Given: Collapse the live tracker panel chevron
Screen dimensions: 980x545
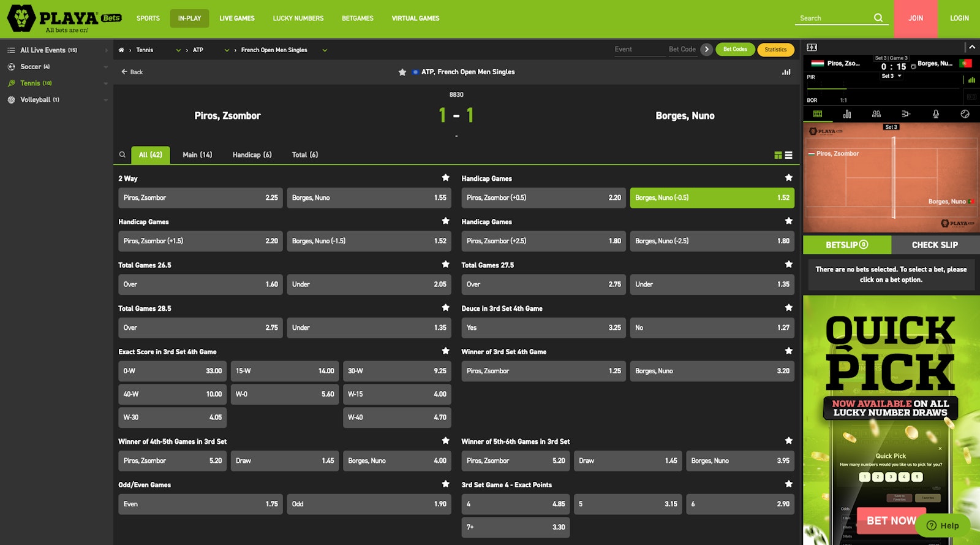Looking at the screenshot, I should [972, 47].
